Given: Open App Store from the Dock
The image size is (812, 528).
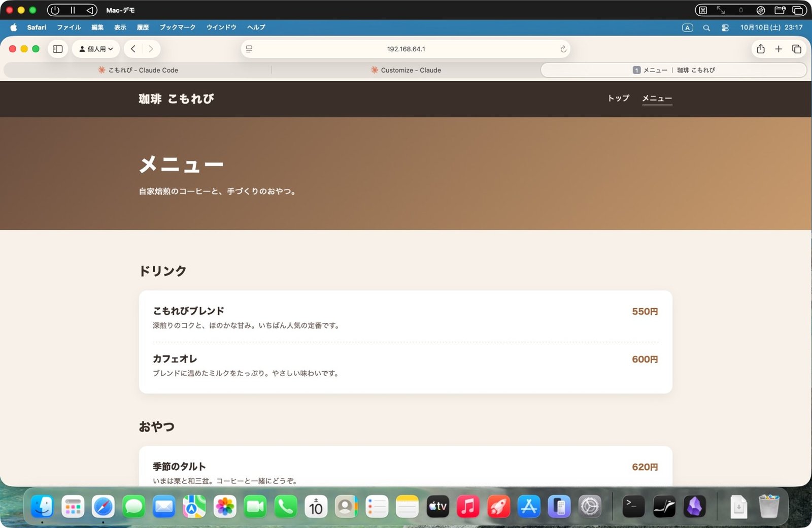Looking at the screenshot, I should pyautogui.click(x=529, y=506).
